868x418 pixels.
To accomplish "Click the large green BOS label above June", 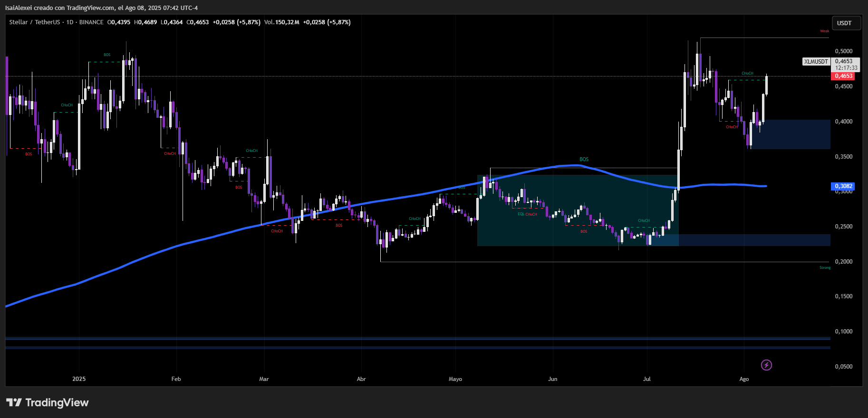I will pos(584,160).
